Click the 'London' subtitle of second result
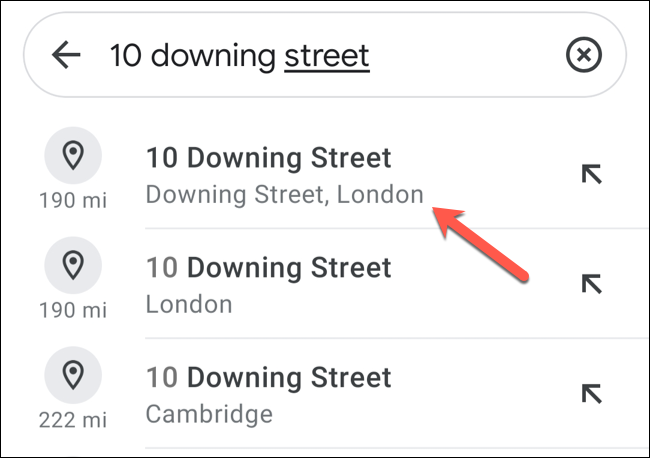The width and height of the screenshot is (650, 458). point(189,304)
